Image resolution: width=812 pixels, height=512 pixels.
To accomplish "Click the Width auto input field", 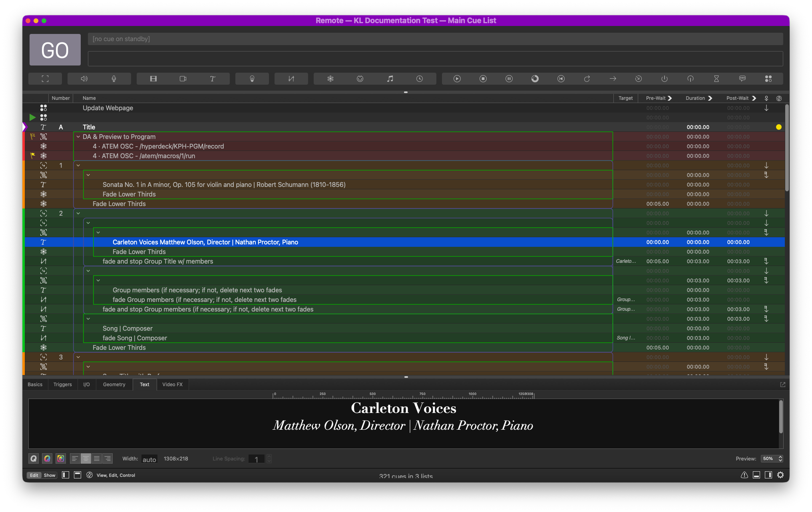I will pyautogui.click(x=149, y=459).
